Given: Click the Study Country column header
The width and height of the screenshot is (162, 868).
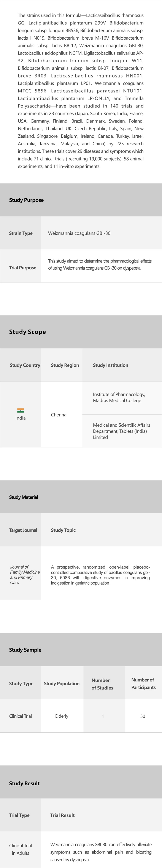Looking at the screenshot, I should pyautogui.click(x=25, y=365).
